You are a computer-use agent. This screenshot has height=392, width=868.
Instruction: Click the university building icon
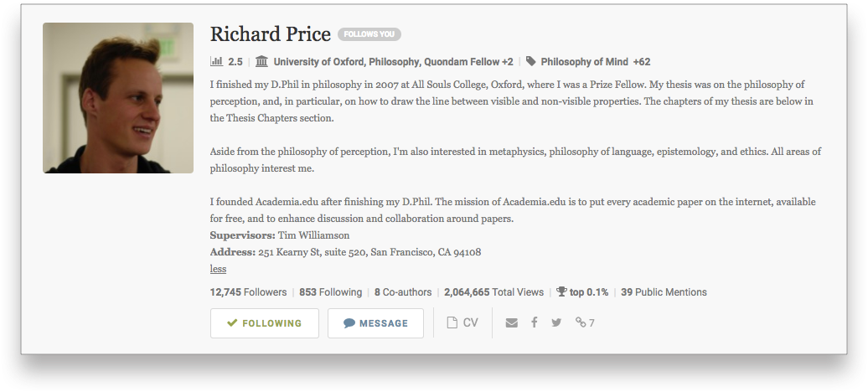(262, 61)
